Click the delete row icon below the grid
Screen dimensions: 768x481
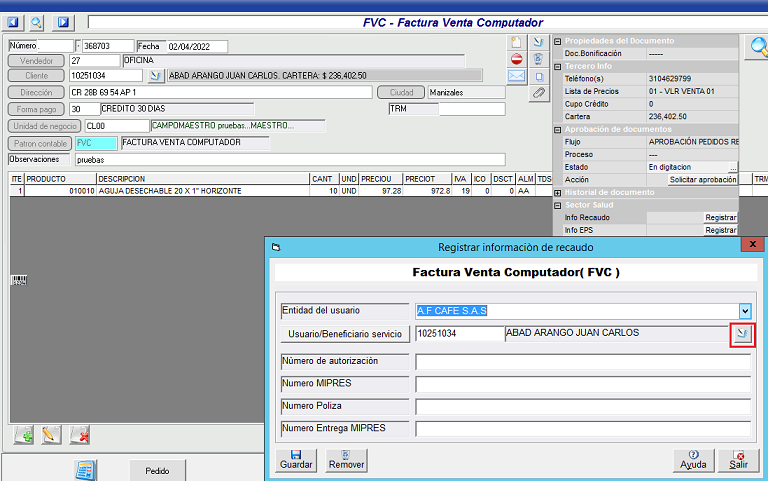pos(80,435)
